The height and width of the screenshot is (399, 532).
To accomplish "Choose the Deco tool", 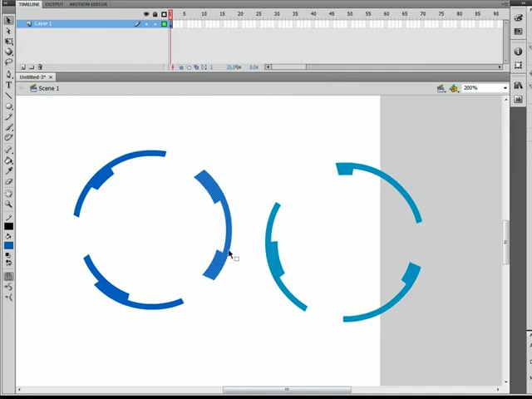I will pos(8,137).
